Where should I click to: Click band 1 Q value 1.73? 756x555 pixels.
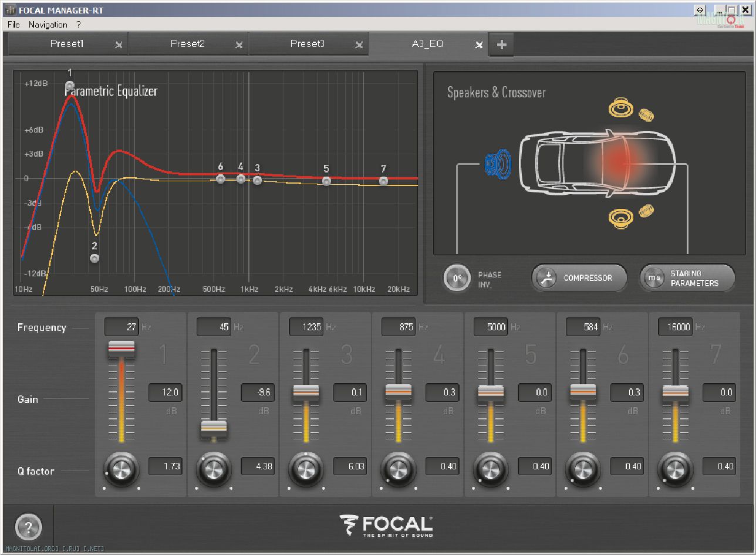(x=166, y=466)
